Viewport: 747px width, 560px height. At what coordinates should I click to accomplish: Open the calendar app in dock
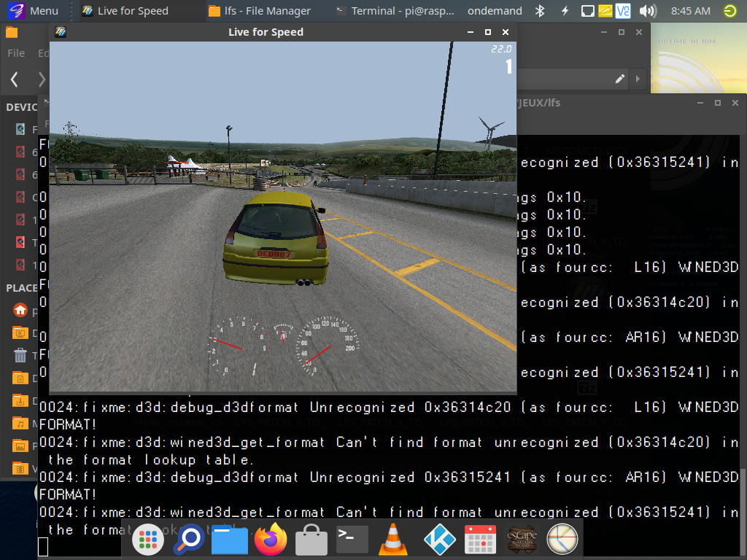pyautogui.click(x=480, y=539)
